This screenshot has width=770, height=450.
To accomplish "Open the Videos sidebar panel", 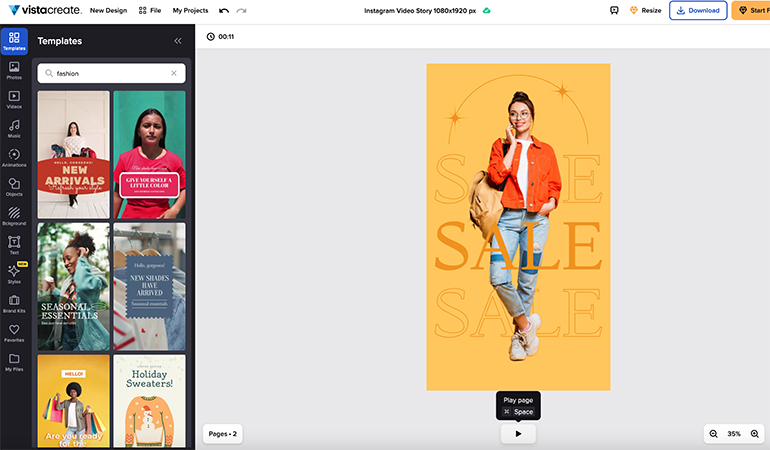I will (14, 99).
